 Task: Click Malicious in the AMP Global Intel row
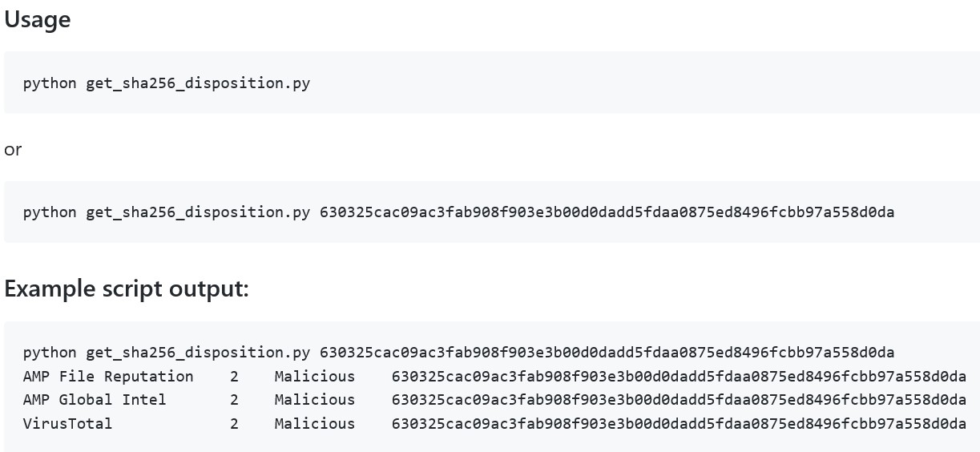314,400
